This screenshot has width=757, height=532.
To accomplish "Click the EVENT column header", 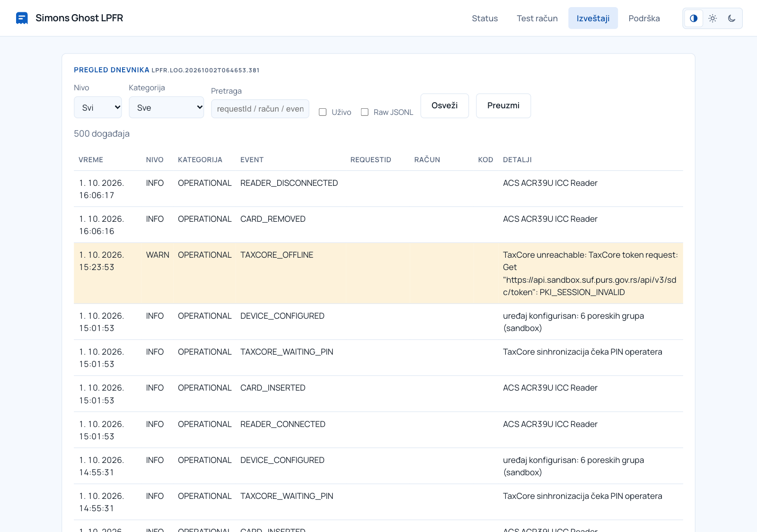I will click(x=252, y=160).
